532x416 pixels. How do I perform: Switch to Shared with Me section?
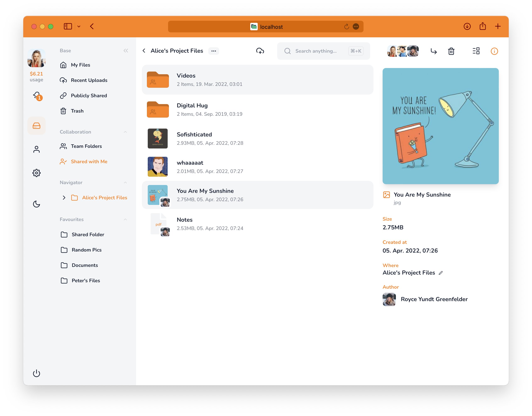pos(89,161)
